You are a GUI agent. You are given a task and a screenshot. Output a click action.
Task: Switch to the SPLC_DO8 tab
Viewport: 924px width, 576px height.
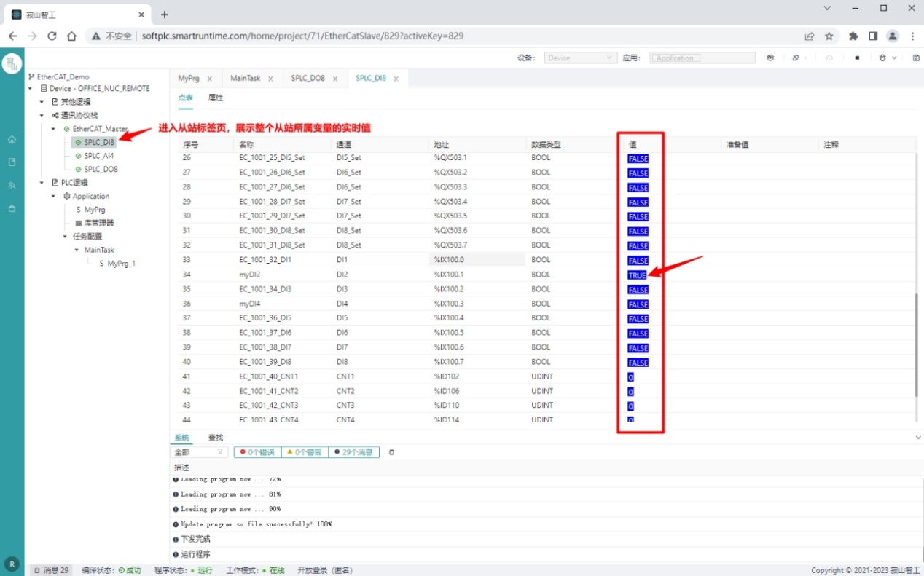(x=308, y=78)
